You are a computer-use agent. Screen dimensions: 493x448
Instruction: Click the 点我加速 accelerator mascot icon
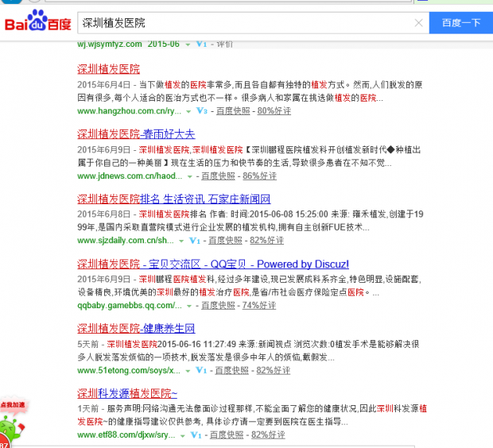point(13,423)
